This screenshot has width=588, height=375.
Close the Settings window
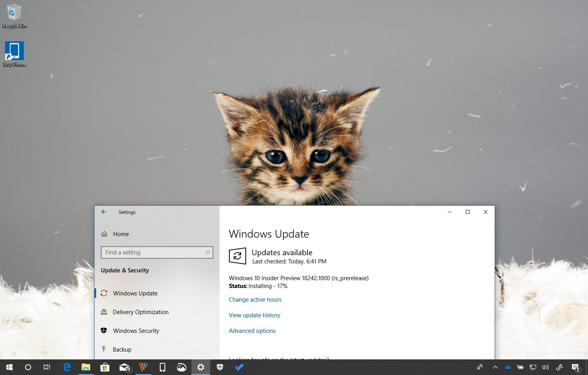(x=486, y=212)
